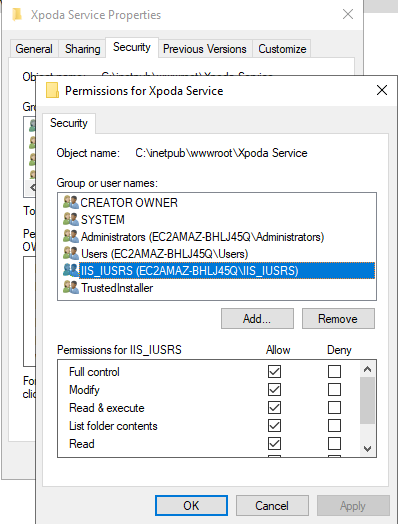Click the Read permission label
Image resolution: width=398 pixels, height=524 pixels.
pos(82,444)
